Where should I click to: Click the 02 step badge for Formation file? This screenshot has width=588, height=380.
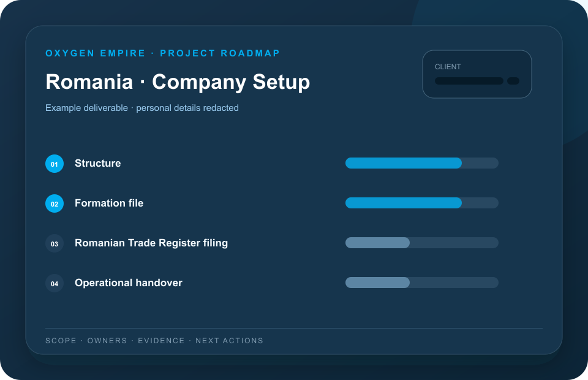coord(55,203)
